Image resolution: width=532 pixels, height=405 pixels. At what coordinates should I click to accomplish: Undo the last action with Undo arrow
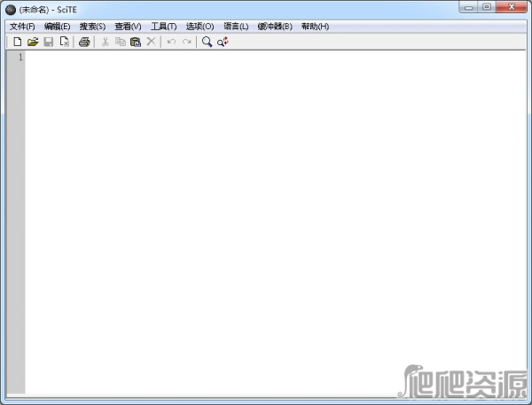[x=171, y=42]
